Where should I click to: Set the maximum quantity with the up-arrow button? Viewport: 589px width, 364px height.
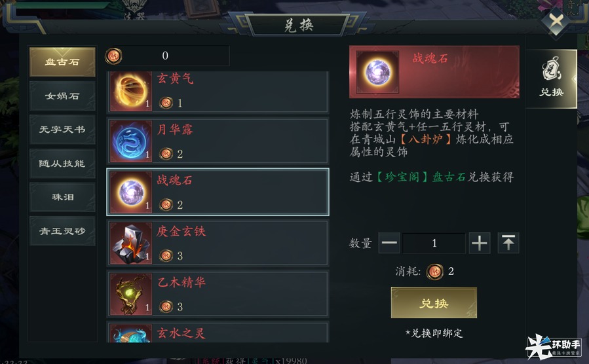click(x=508, y=243)
